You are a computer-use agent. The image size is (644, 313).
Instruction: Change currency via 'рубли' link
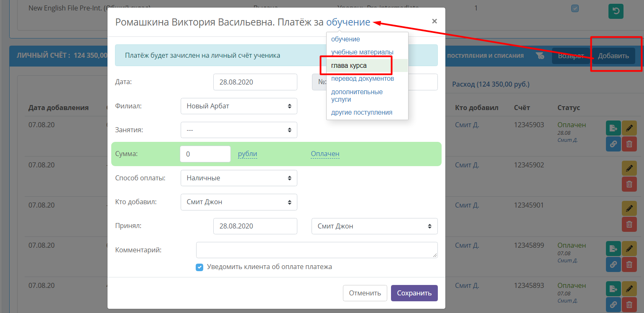248,154
